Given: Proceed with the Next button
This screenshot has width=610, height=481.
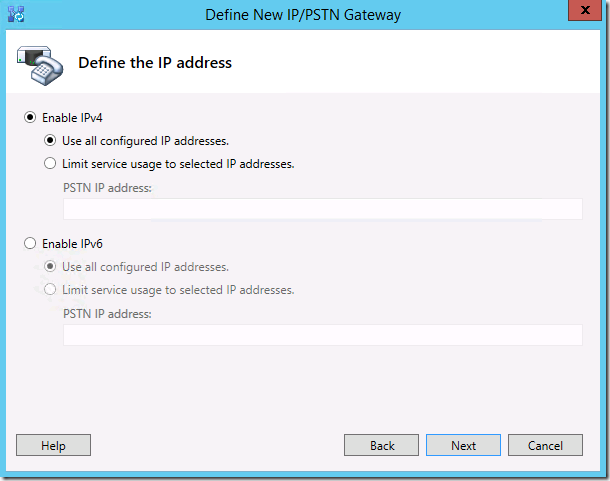Looking at the screenshot, I should click(x=463, y=445).
